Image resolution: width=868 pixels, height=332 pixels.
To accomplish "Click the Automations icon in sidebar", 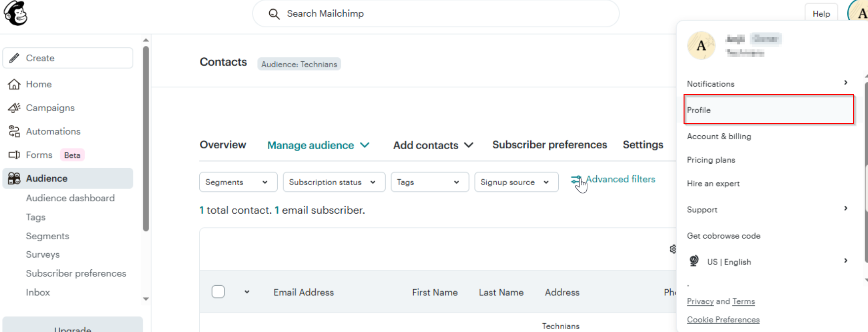I will point(14,131).
